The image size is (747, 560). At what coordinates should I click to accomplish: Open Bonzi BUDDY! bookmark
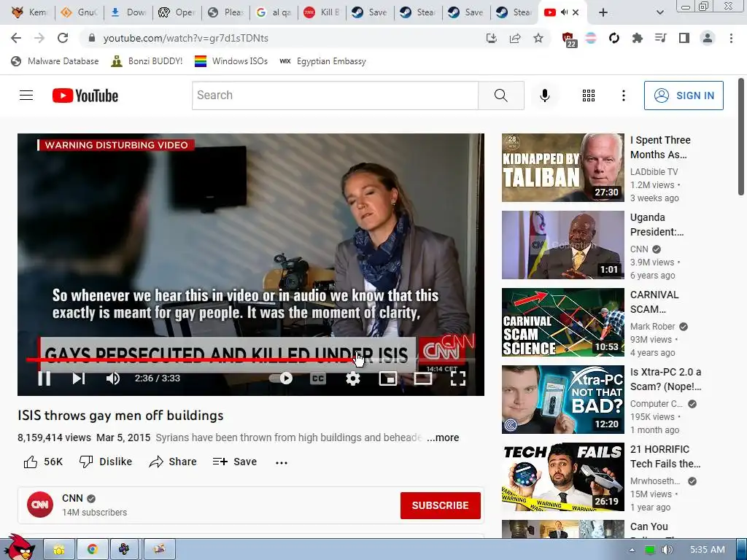pyautogui.click(x=147, y=61)
